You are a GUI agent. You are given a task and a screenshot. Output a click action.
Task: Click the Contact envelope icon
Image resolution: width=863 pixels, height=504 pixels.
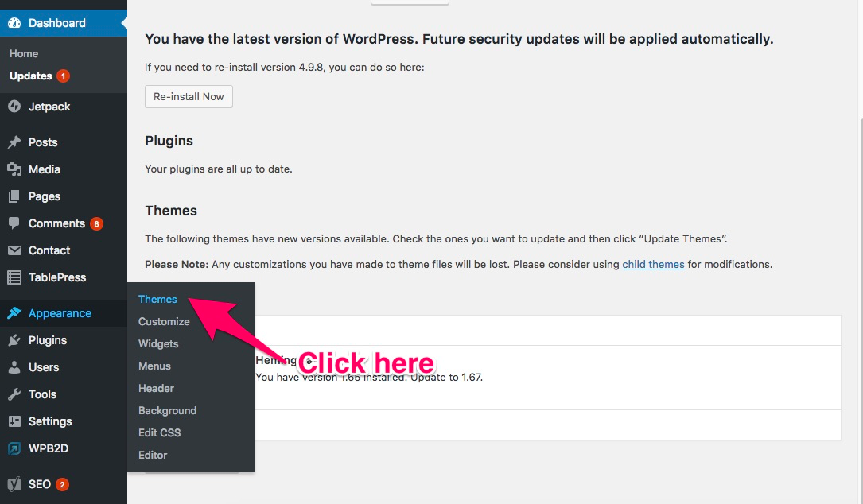pyautogui.click(x=14, y=250)
